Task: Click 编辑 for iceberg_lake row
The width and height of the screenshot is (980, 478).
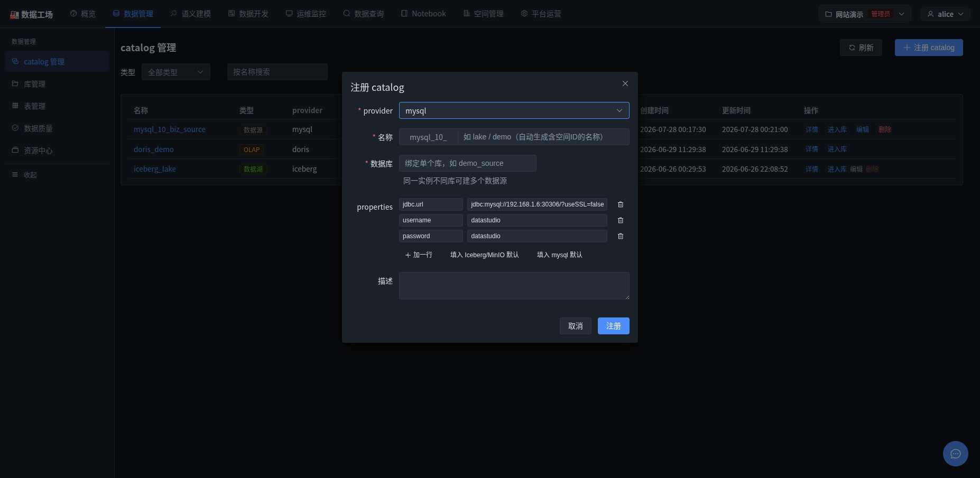Action: pos(856,169)
